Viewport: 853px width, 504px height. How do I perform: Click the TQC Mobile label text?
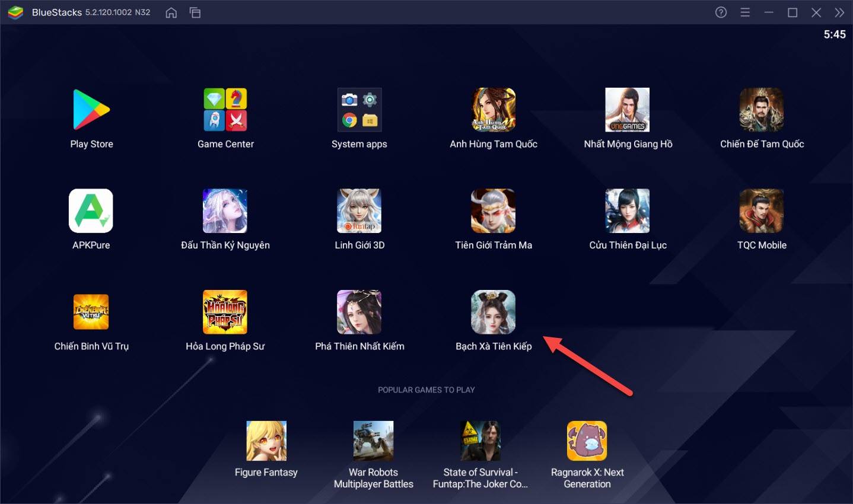[x=762, y=245]
